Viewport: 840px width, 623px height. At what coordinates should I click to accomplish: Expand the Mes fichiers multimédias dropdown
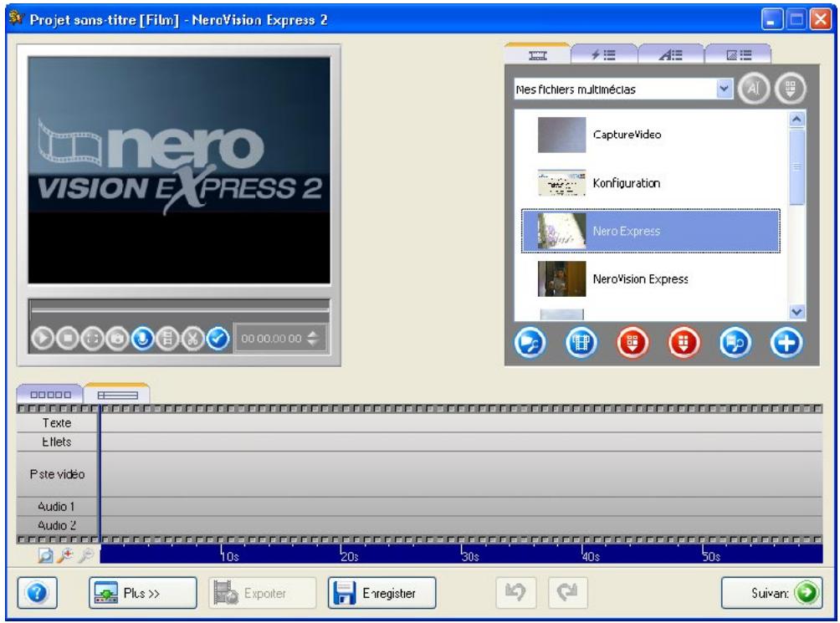[x=725, y=89]
